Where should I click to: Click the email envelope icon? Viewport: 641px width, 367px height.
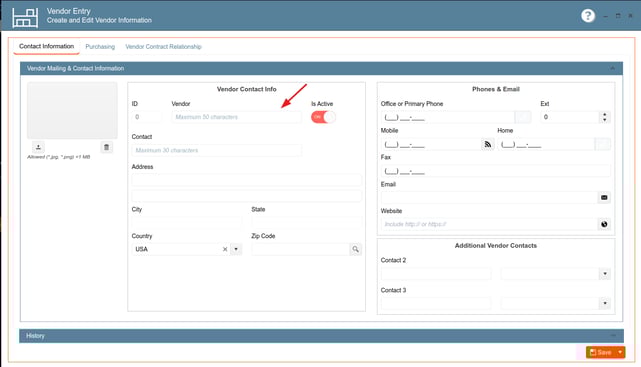(604, 197)
